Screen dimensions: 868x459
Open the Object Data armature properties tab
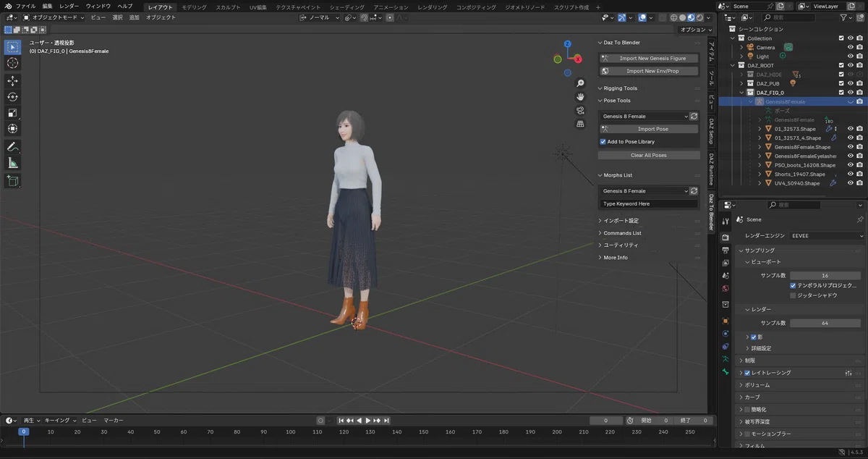[726, 358]
